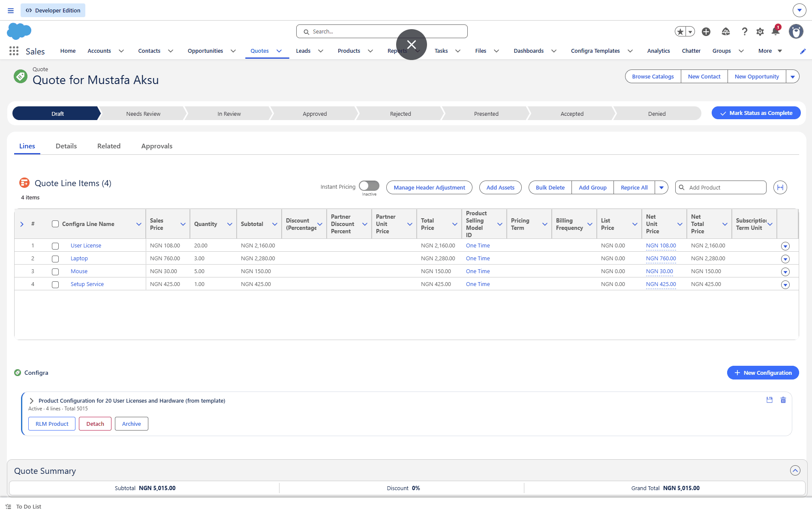Click the Quote Line Items orange icon
The width and height of the screenshot is (812, 512).
(24, 183)
